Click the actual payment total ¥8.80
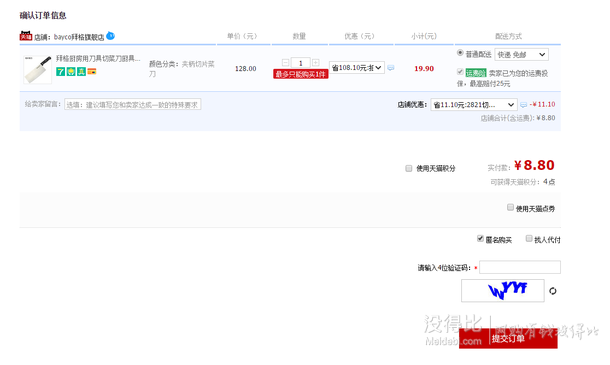 534,165
